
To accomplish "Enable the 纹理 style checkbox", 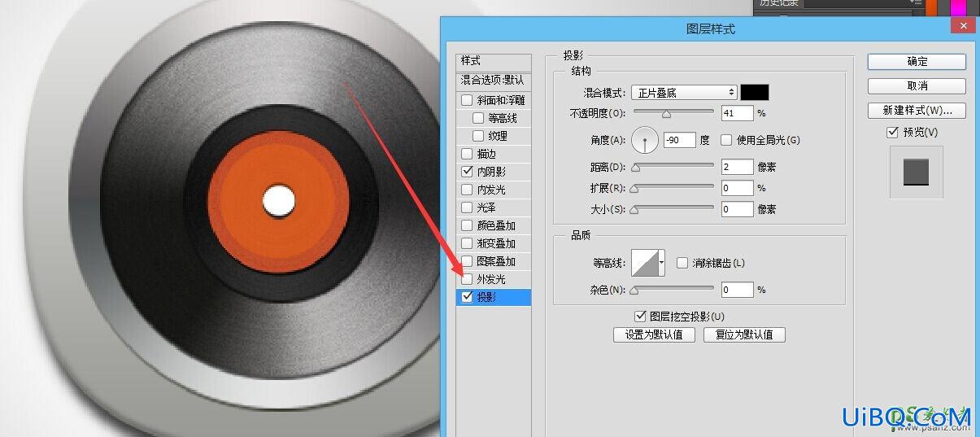I will click(478, 136).
